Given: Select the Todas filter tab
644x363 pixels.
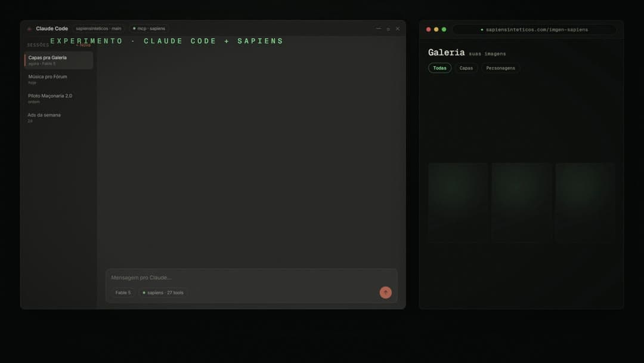Looking at the screenshot, I should pyautogui.click(x=439, y=68).
